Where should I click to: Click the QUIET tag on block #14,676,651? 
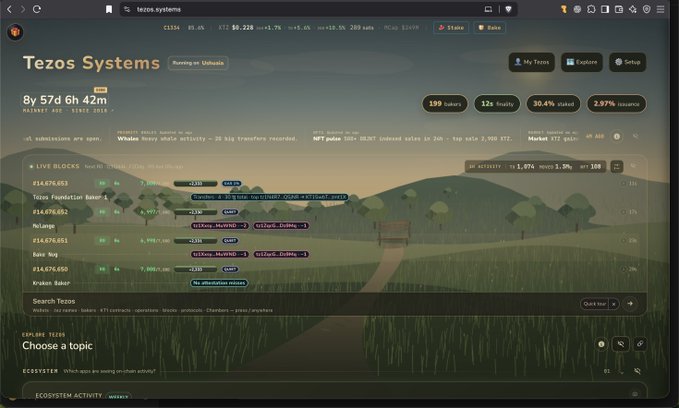coord(230,241)
